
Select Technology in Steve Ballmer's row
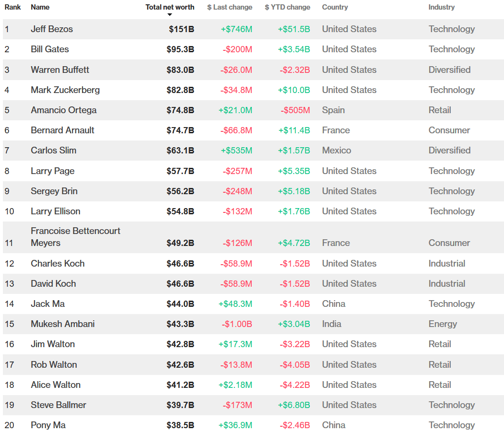tap(452, 405)
